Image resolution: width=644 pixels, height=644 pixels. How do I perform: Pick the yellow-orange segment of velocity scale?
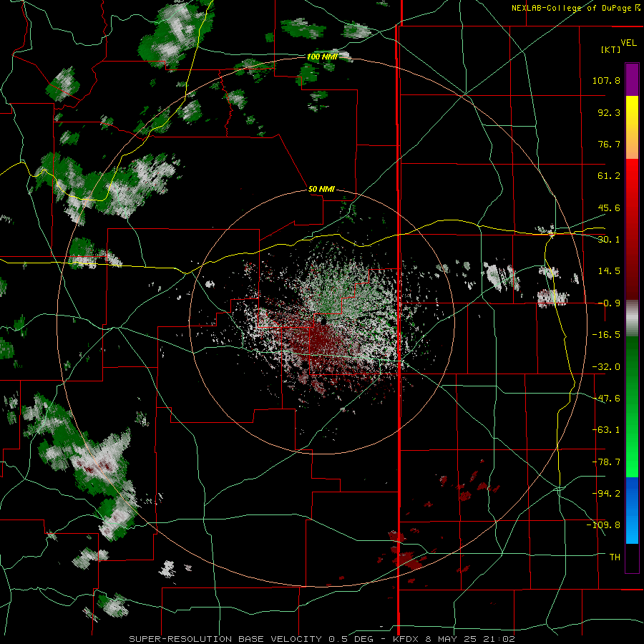632,127
